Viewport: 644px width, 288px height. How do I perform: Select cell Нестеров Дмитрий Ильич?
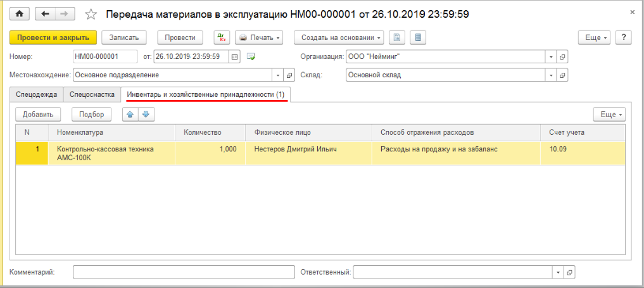click(x=309, y=153)
